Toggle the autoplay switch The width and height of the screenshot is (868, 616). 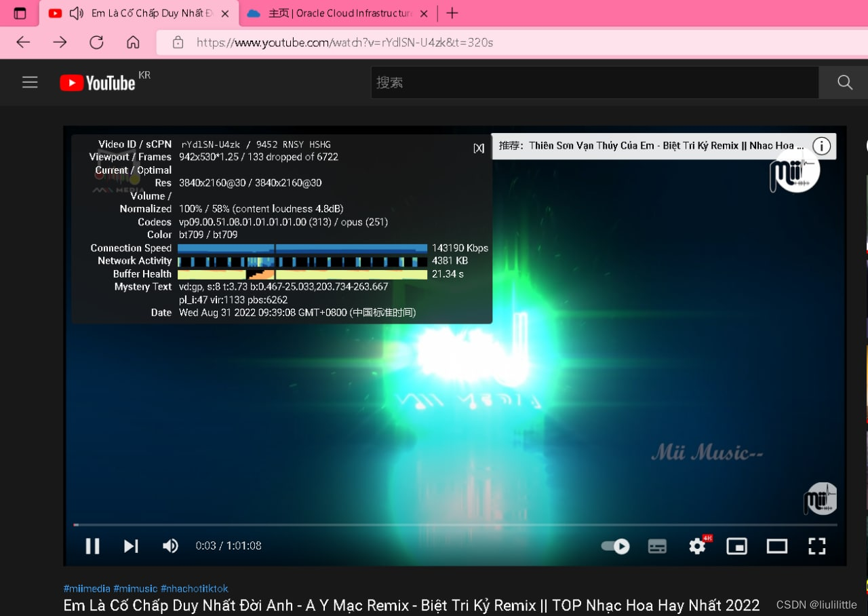(616, 546)
